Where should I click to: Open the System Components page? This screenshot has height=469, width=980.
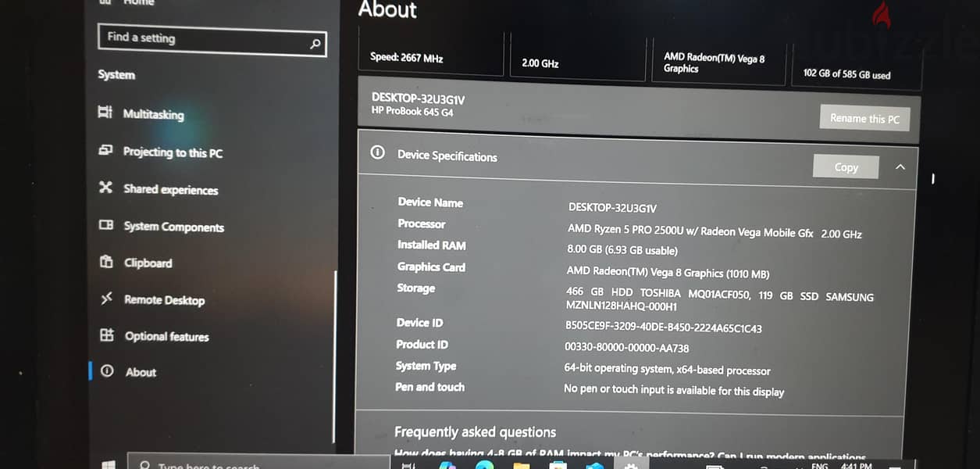(x=173, y=227)
